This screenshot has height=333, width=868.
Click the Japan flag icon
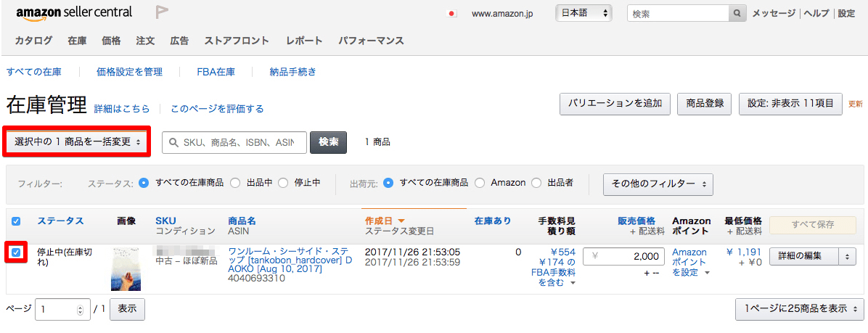pyautogui.click(x=451, y=15)
